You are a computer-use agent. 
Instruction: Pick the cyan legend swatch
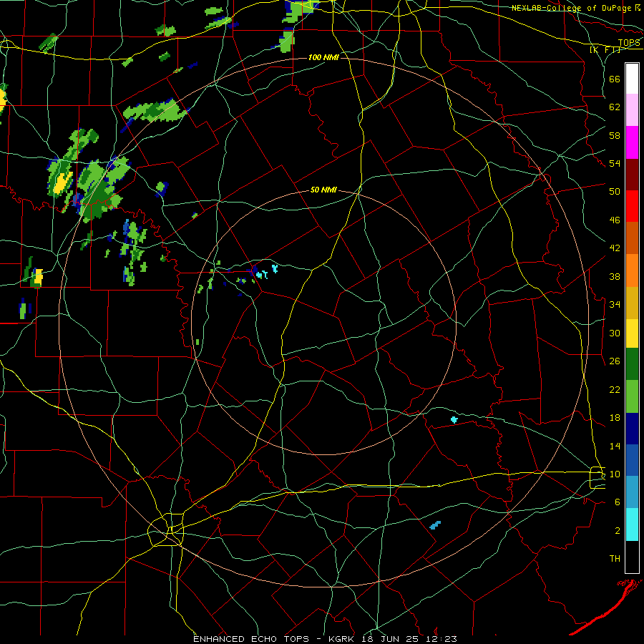632,525
